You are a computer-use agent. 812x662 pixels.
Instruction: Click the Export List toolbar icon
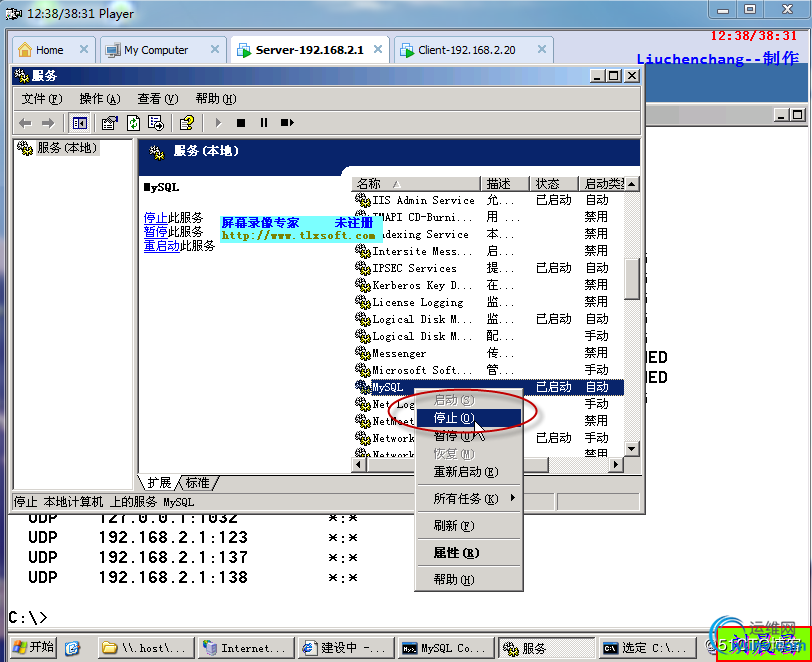click(156, 123)
